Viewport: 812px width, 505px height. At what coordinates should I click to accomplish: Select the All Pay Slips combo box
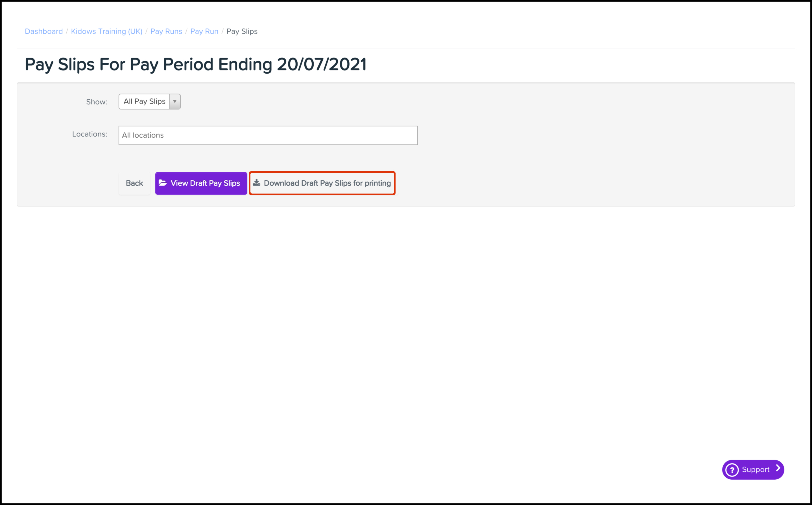(x=144, y=102)
